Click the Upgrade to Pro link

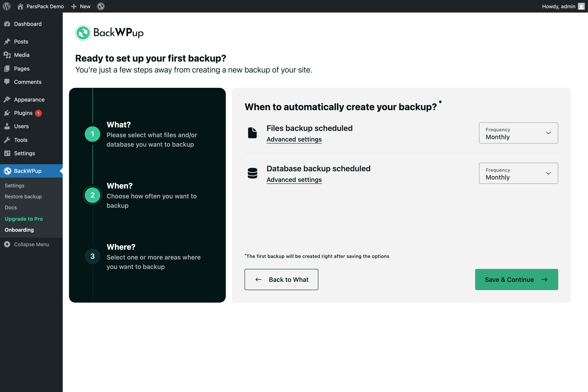coord(24,219)
